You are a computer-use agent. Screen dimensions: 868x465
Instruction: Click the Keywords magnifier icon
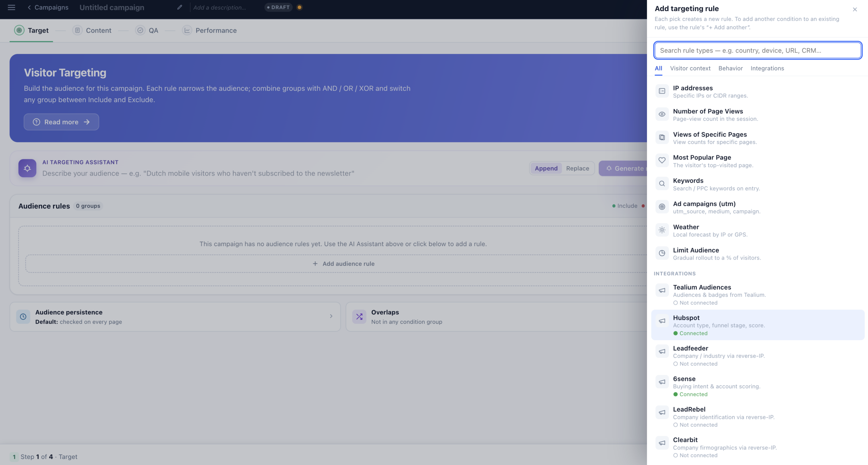[662, 184]
